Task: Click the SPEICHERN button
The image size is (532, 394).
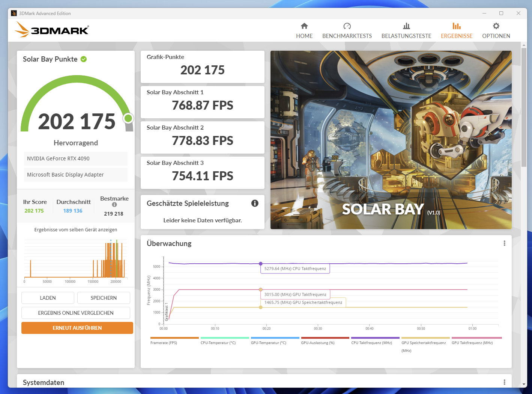Action: click(x=104, y=298)
